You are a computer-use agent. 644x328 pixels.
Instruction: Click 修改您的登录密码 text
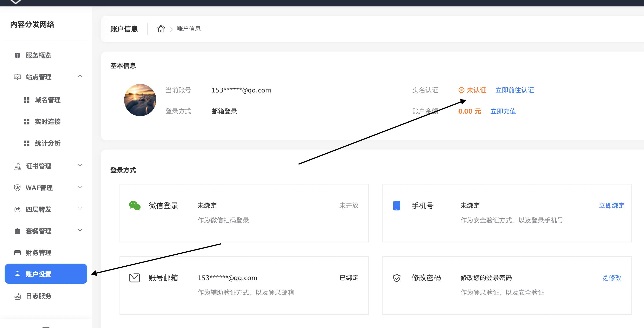coord(486,278)
